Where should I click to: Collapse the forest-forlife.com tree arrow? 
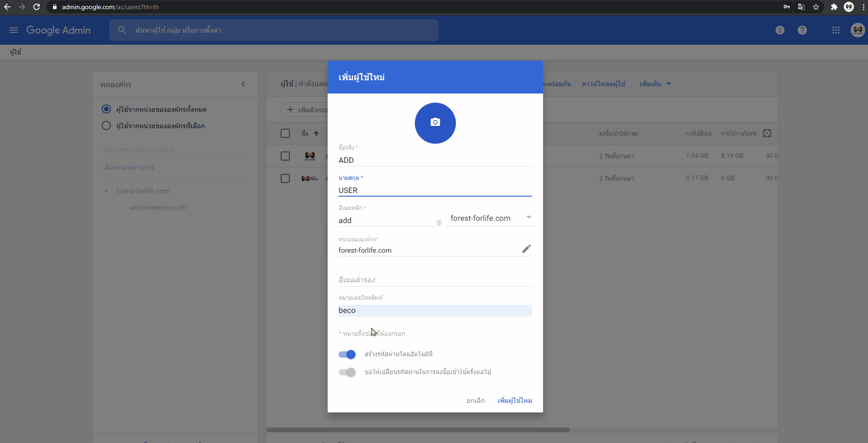coord(106,191)
